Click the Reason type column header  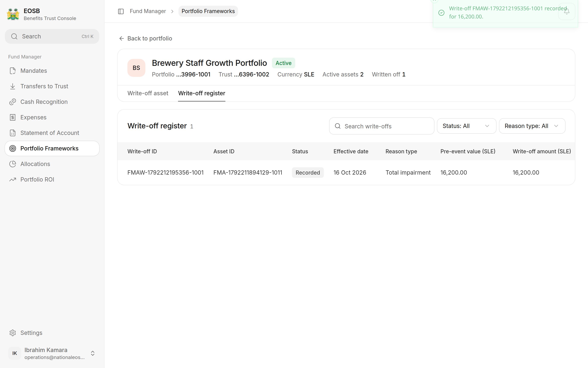click(401, 151)
